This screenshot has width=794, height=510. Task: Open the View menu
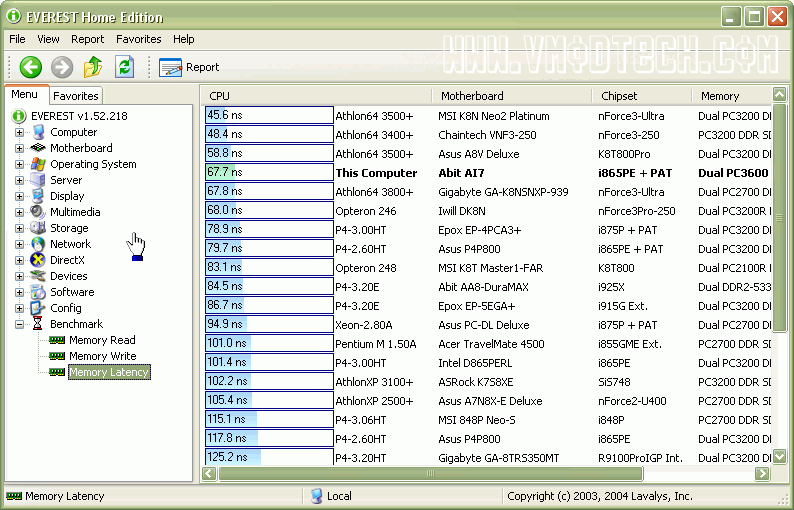(48, 39)
